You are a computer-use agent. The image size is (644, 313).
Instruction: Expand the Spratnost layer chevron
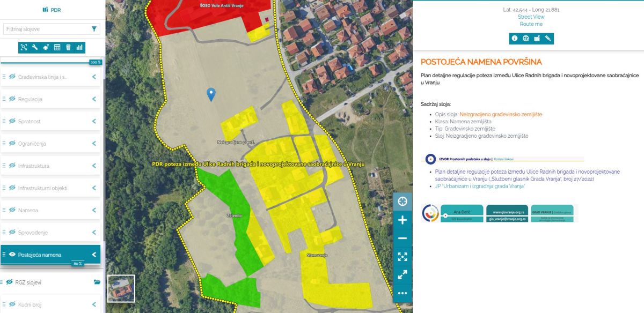(x=94, y=122)
